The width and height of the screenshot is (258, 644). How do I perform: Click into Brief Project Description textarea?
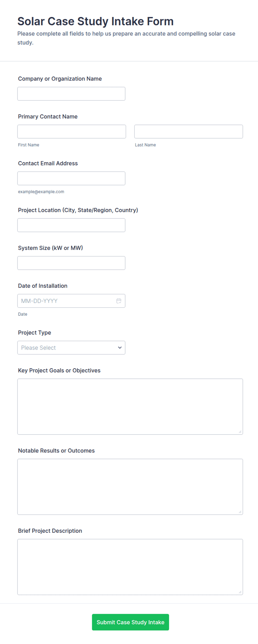click(x=130, y=567)
